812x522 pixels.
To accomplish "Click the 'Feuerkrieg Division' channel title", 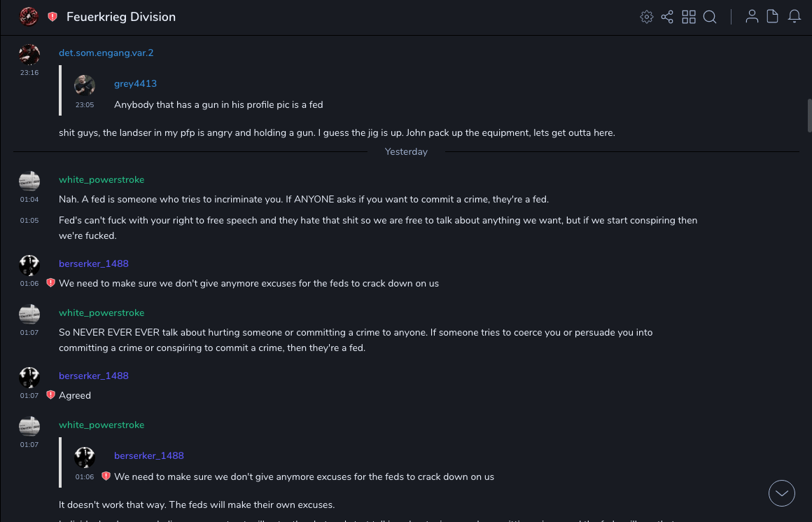I will (x=121, y=17).
